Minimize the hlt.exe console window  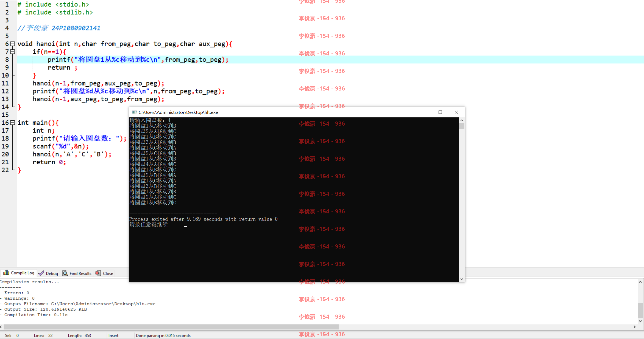424,112
